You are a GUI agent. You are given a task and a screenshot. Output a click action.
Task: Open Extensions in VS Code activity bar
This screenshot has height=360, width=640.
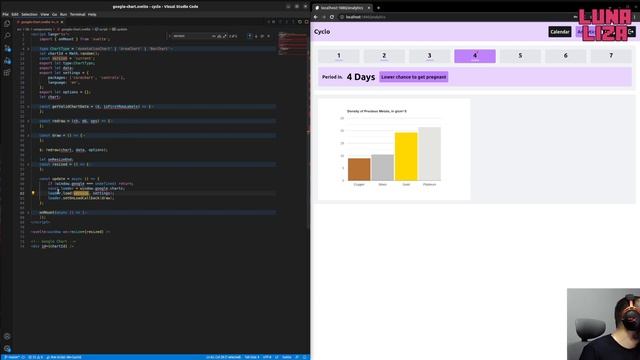[7, 73]
